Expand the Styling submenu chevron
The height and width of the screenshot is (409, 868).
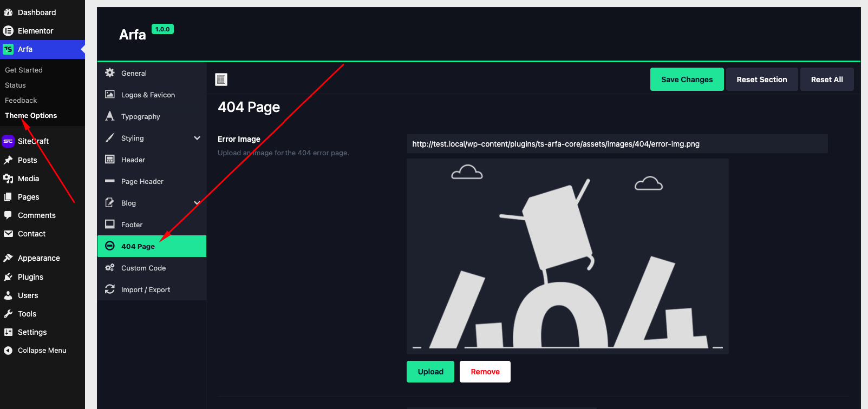[x=197, y=138]
